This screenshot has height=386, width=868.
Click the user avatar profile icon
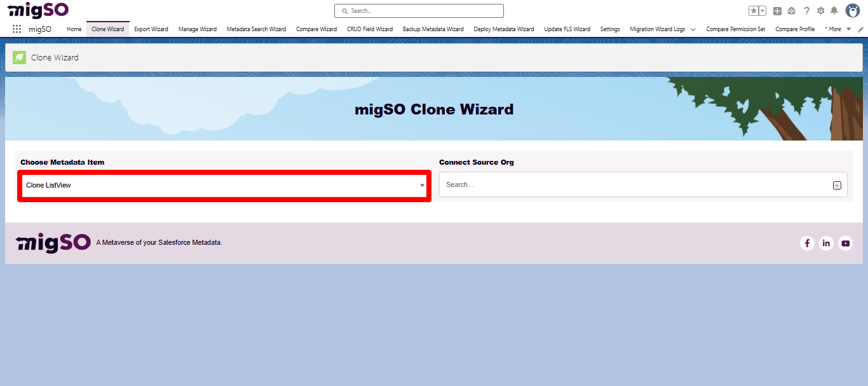(x=852, y=10)
